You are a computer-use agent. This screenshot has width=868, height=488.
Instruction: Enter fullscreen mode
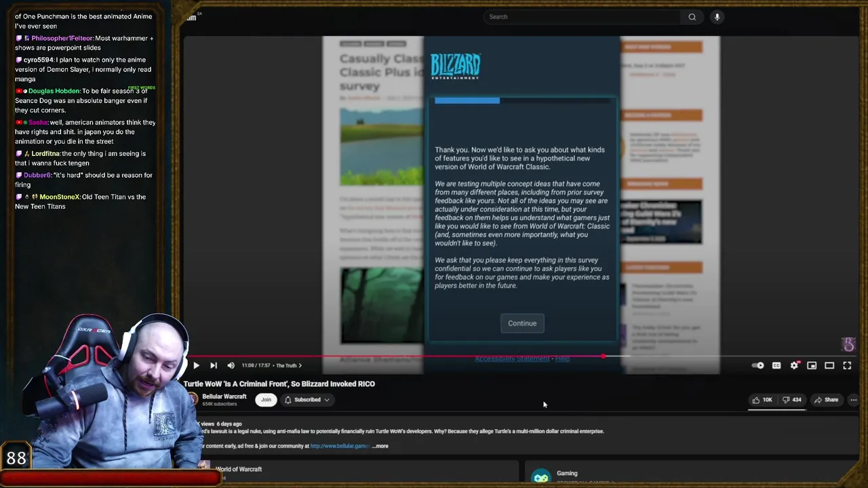pyautogui.click(x=847, y=365)
